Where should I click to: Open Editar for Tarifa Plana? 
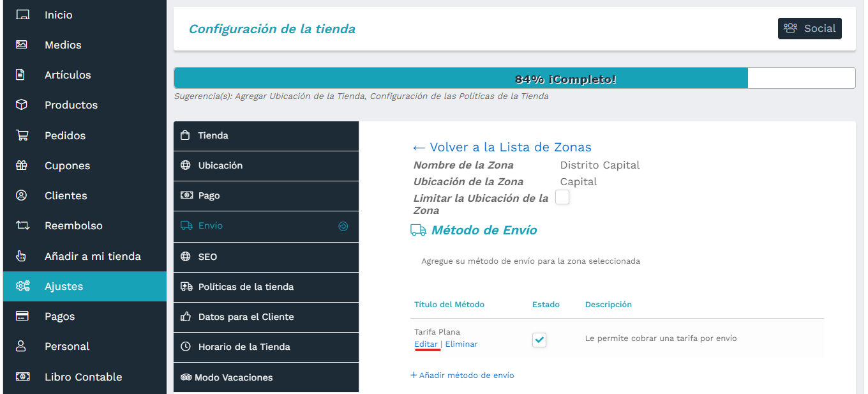(426, 344)
